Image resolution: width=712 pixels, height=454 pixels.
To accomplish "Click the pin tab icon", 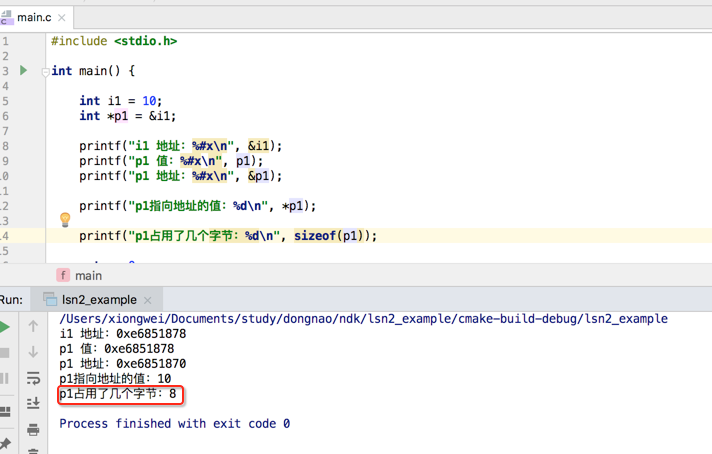I will tap(5, 444).
